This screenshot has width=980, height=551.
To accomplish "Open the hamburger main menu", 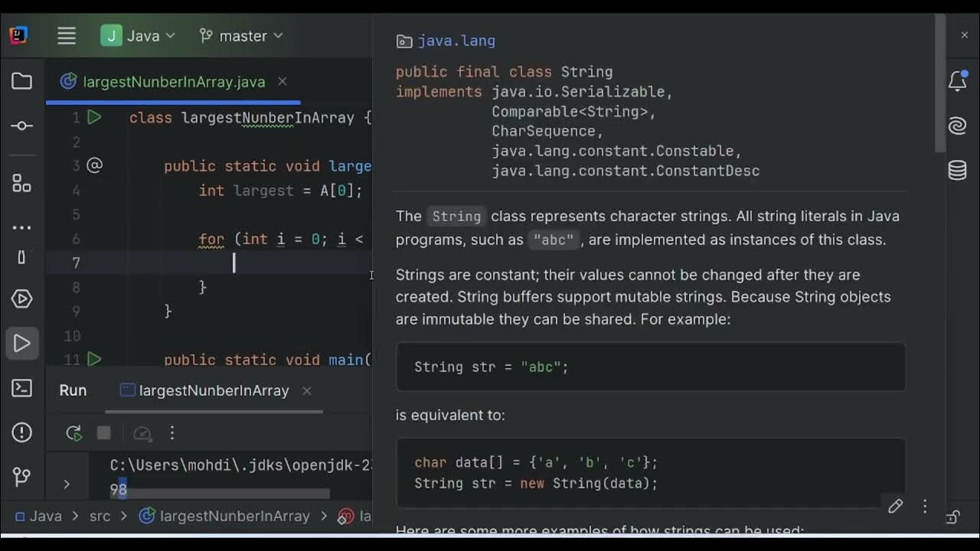I will click(x=67, y=36).
